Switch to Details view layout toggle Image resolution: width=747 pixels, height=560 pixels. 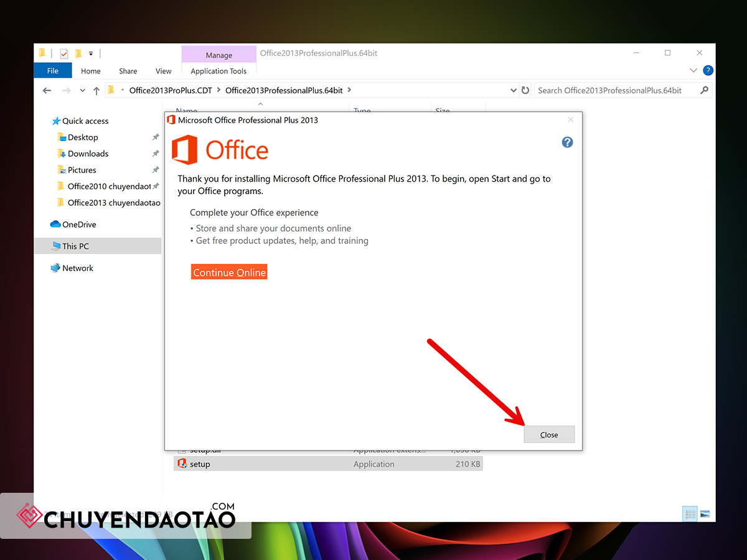coord(690,514)
